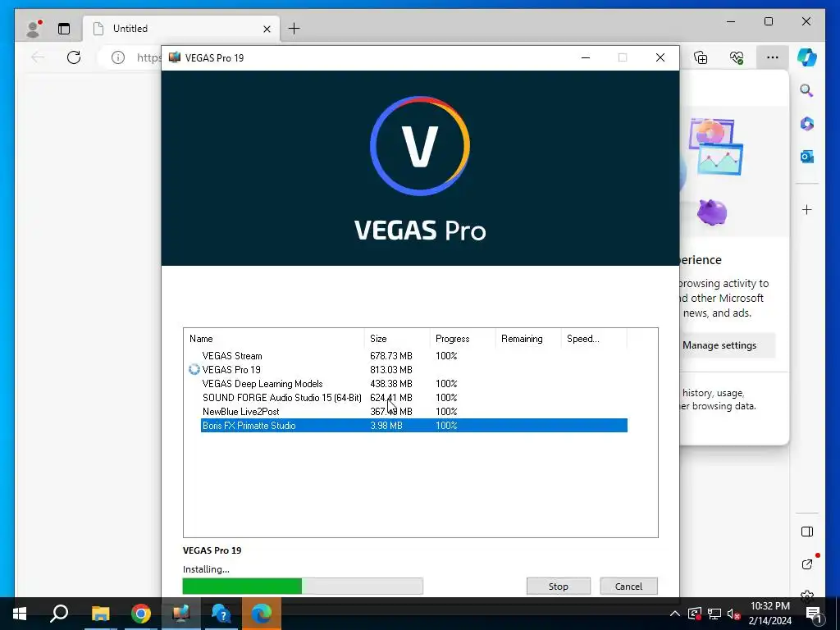Stop the VEGAS Pro 19 installation
The width and height of the screenshot is (840, 630).
click(x=558, y=586)
